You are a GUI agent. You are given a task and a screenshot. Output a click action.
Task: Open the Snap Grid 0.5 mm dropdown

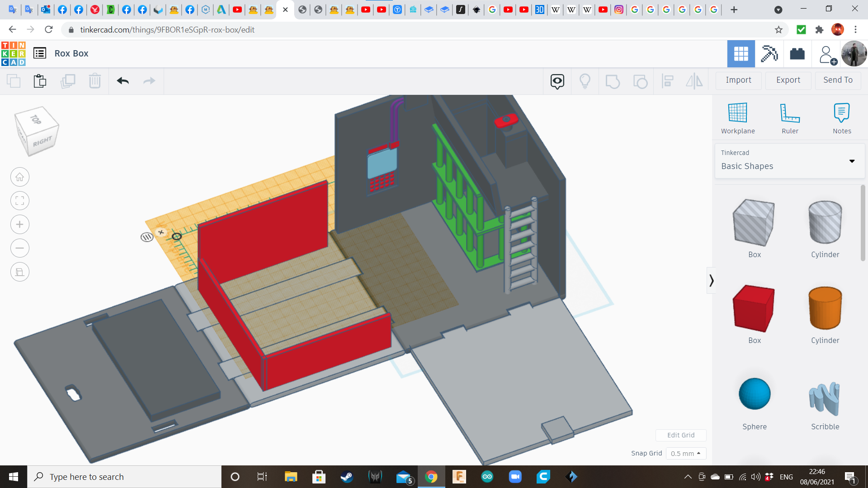(685, 453)
